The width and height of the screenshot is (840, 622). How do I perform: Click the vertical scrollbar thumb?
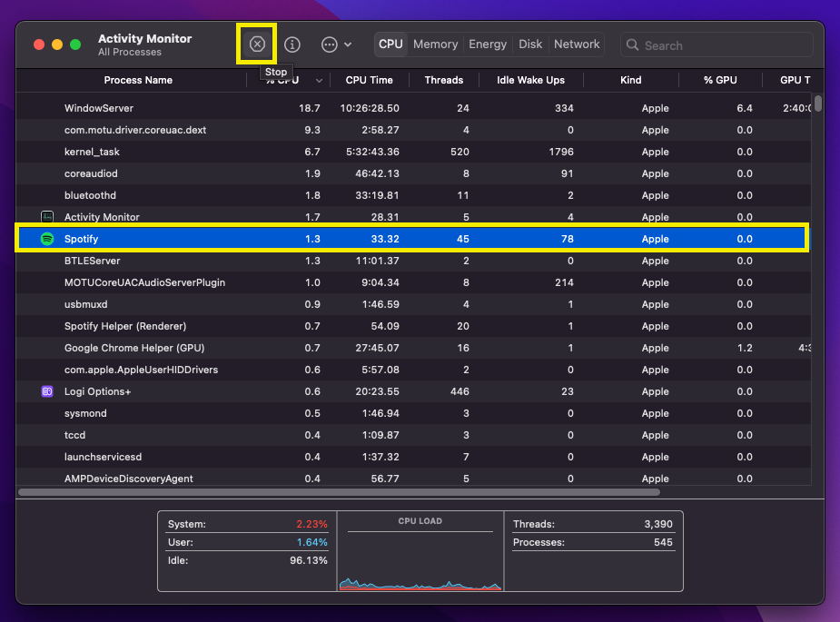[818, 103]
